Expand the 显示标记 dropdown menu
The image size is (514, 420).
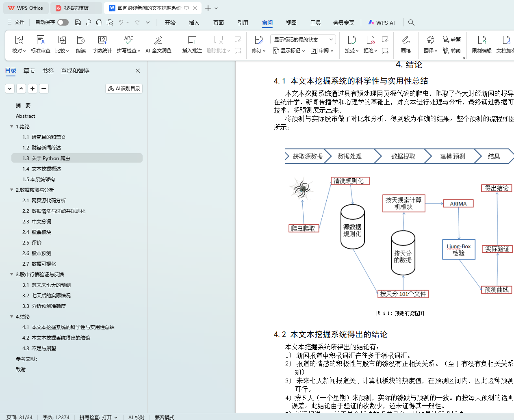coord(289,51)
